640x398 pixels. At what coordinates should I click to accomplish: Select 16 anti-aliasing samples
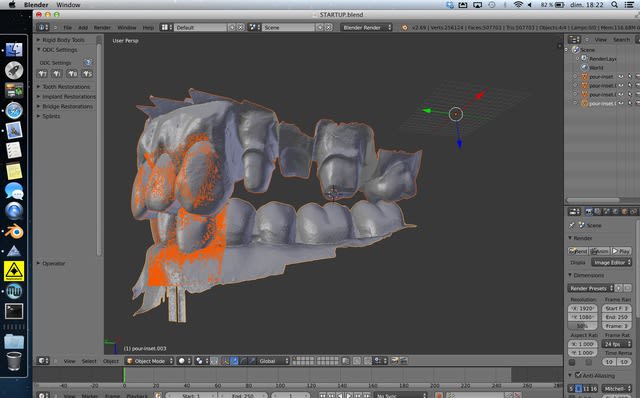593,389
